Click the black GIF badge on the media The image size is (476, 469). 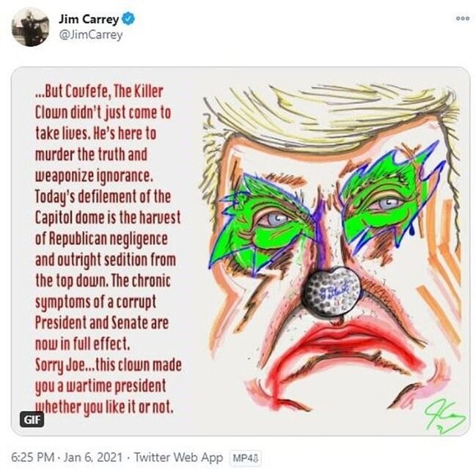[32, 420]
